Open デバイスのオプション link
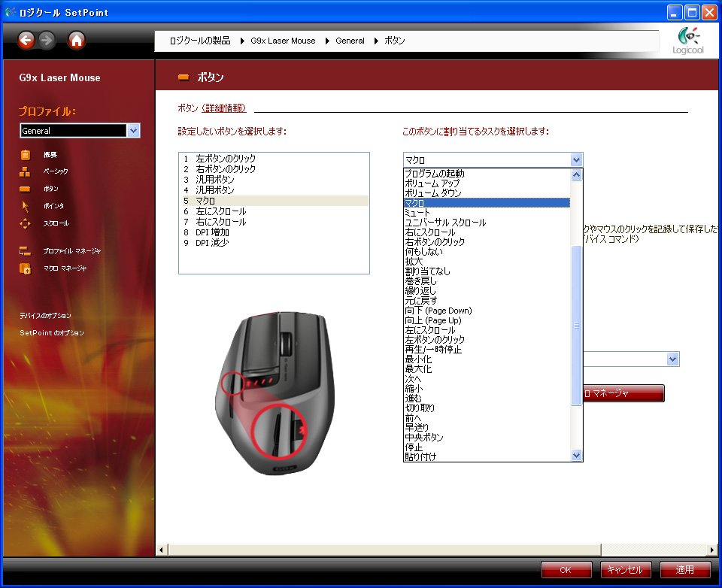 click(45, 315)
